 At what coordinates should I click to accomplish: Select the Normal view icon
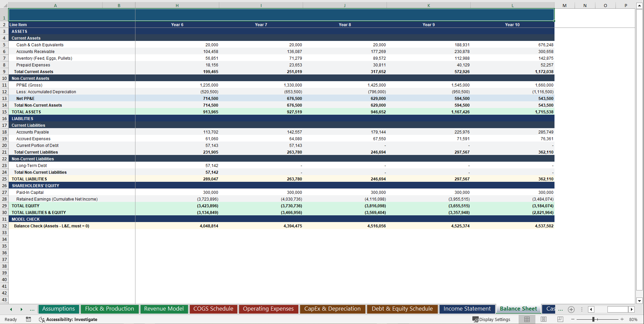[x=527, y=319]
